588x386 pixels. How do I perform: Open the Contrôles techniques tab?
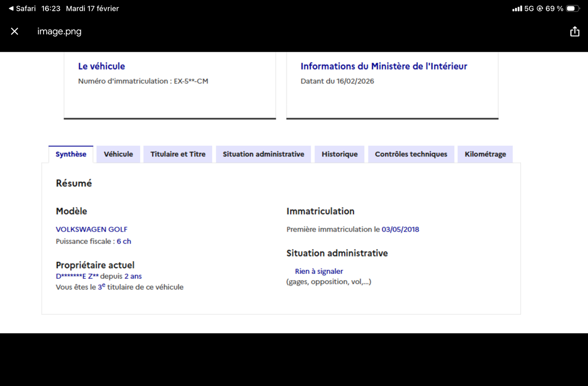[x=411, y=154]
